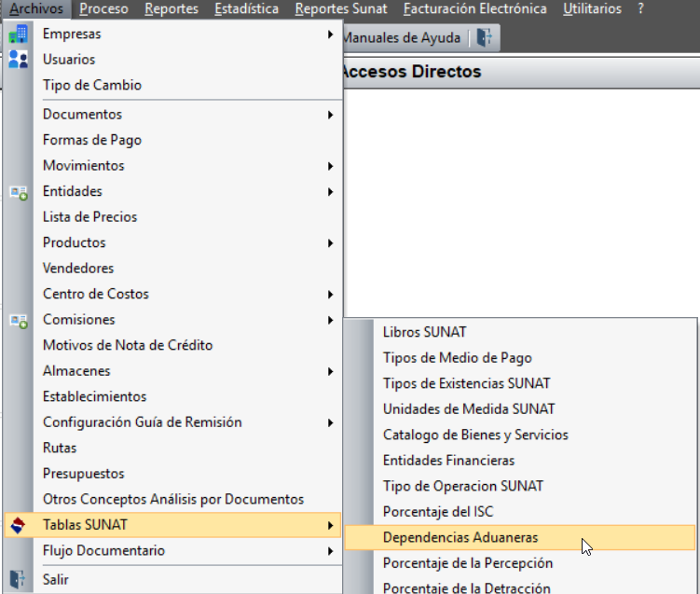Expand the Empresas submenu arrow
The image size is (700, 594).
pyautogui.click(x=330, y=35)
